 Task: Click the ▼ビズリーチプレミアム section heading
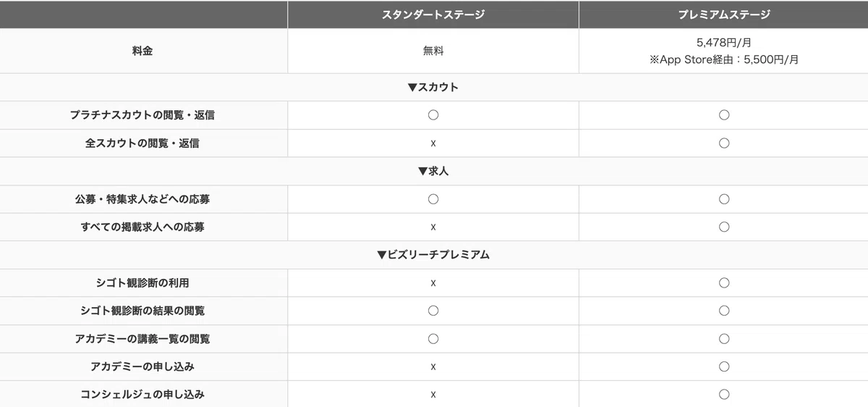[x=433, y=255]
